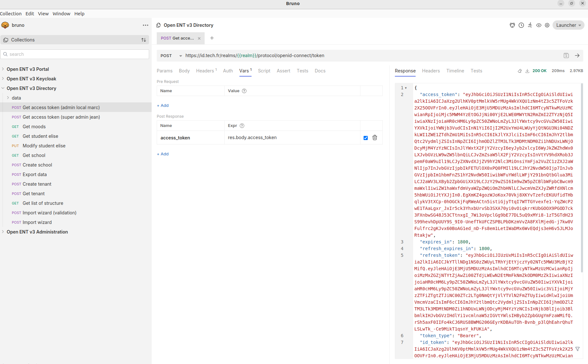Switch to the Auth tab
The height and width of the screenshot is (364, 588).
228,71
